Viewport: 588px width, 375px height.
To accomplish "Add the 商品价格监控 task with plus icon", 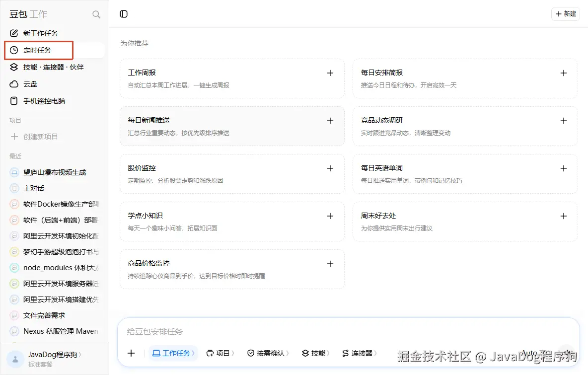I will tap(330, 264).
